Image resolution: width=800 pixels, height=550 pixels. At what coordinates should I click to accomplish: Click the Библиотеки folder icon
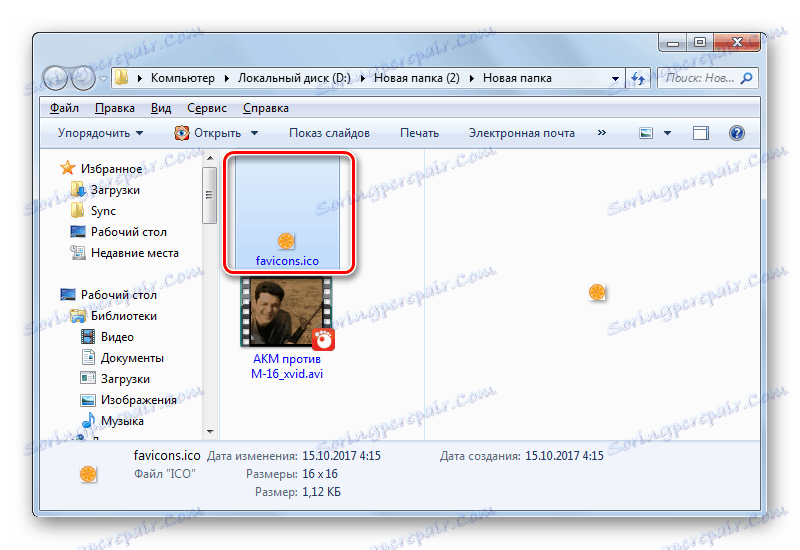(78, 316)
